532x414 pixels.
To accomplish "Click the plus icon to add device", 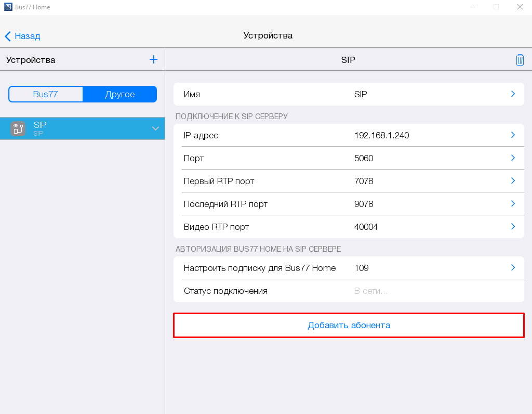I will point(153,59).
